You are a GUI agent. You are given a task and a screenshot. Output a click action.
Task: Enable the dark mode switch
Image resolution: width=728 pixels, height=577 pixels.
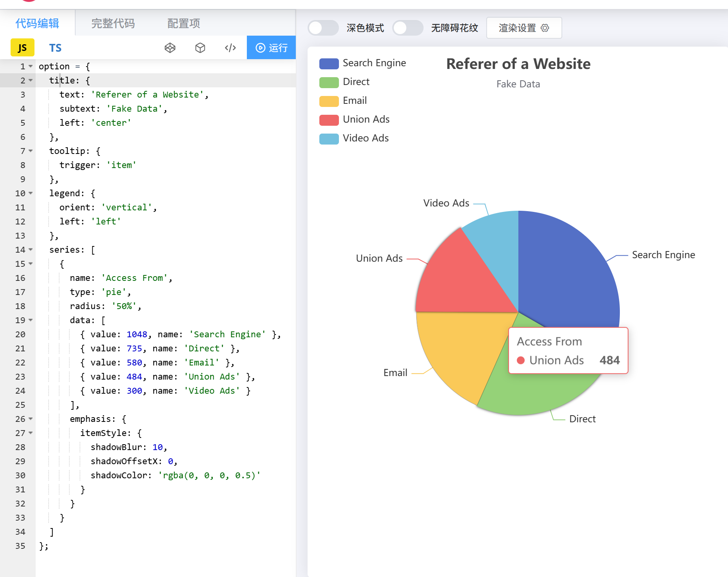click(x=323, y=28)
